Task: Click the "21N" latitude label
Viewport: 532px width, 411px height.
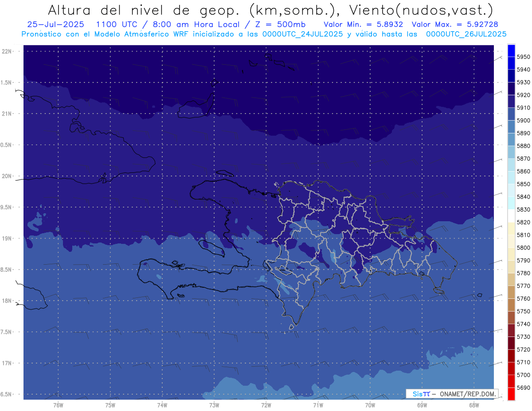Action: click(x=7, y=114)
